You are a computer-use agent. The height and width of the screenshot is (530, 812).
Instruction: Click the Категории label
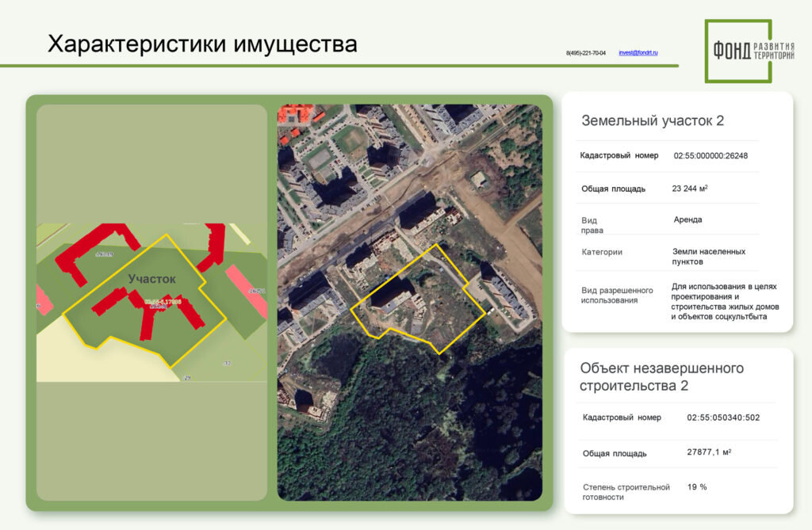602,252
